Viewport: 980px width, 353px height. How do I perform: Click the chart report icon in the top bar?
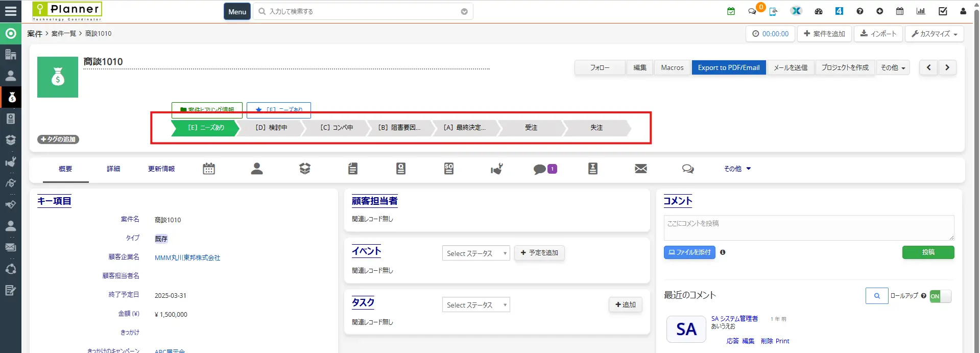pos(921,11)
